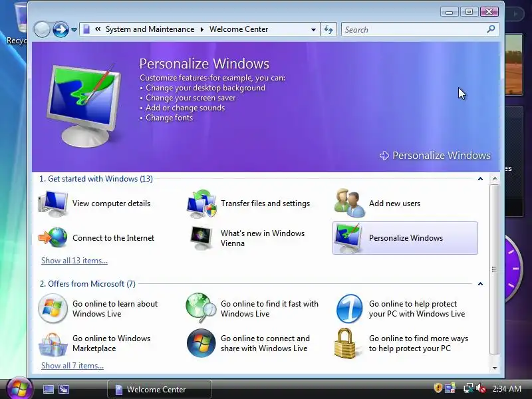The width and height of the screenshot is (532, 399).
Task: Click the Connect to the Internet globe icon
Action: (53, 237)
